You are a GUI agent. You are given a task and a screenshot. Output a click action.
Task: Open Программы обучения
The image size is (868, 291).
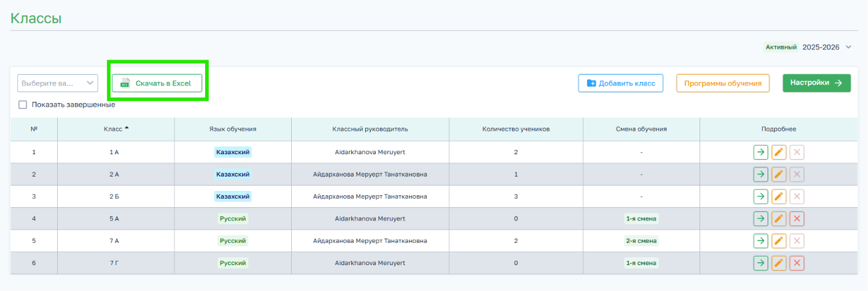(x=723, y=83)
